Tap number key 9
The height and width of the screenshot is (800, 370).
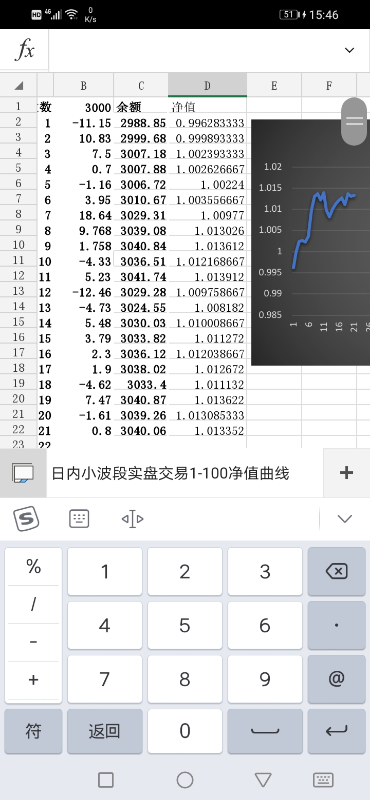click(x=265, y=679)
